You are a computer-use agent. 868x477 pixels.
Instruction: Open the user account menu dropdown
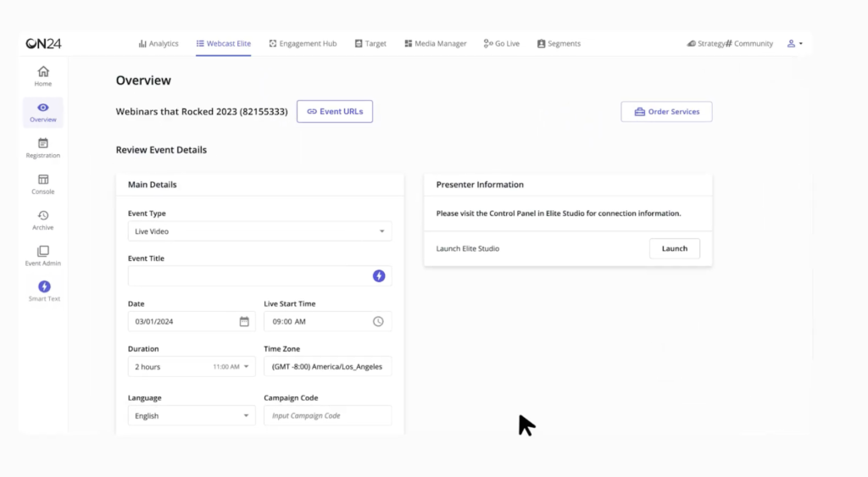pyautogui.click(x=794, y=43)
